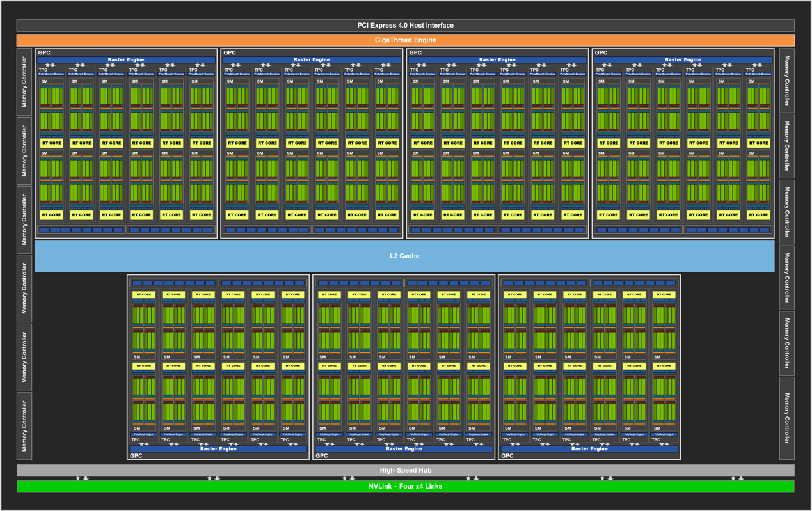Select the first top RT CORE in bottom-left GPC
812x511 pixels.
pos(143,295)
